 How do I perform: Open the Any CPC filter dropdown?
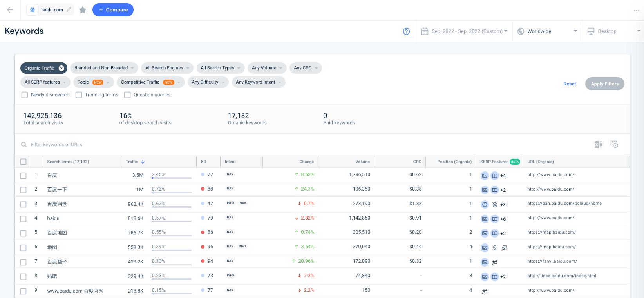306,68
